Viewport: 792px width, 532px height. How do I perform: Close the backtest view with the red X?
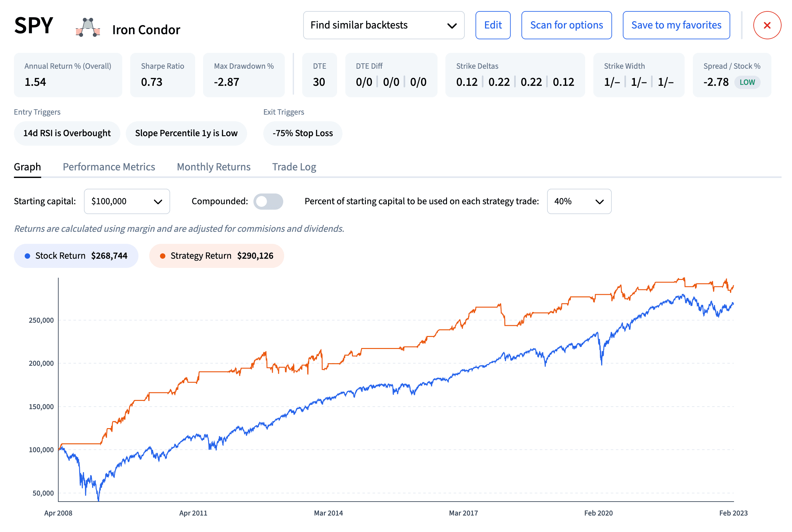767,25
